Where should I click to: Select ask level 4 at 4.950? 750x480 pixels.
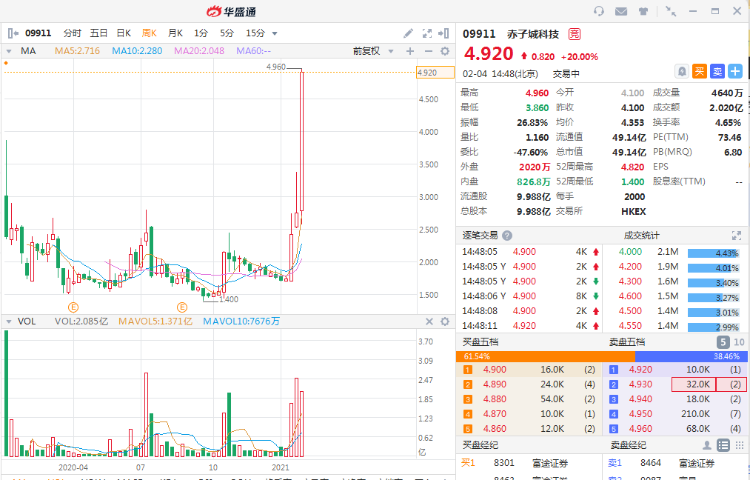(675, 414)
